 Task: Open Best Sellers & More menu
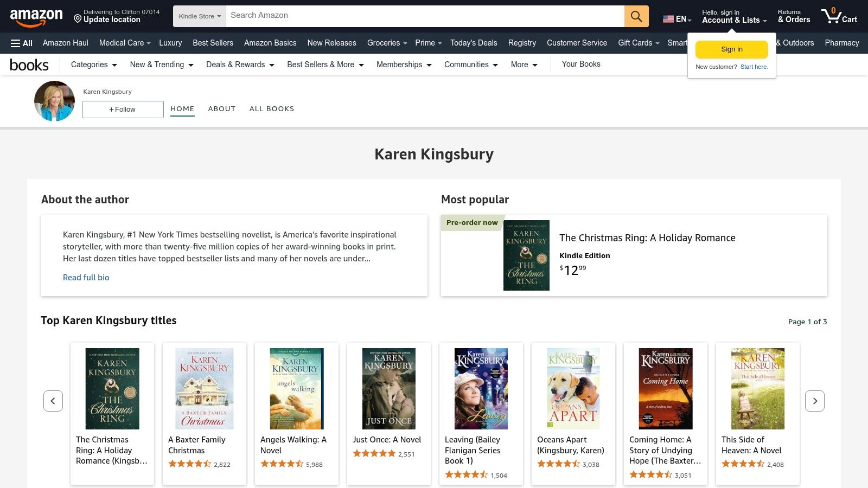tap(325, 65)
